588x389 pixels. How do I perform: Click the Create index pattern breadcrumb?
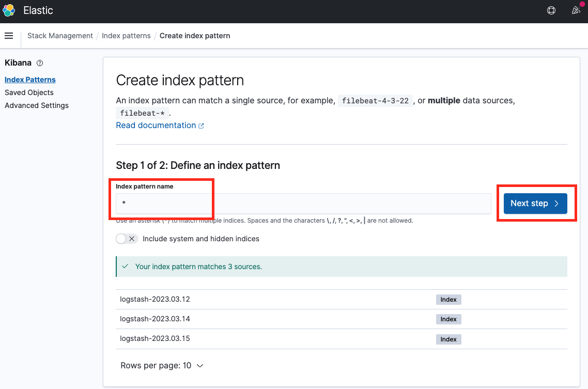click(195, 36)
